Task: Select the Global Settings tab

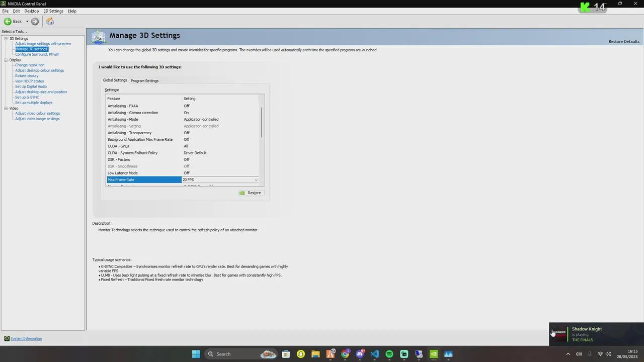Action: 115,80
